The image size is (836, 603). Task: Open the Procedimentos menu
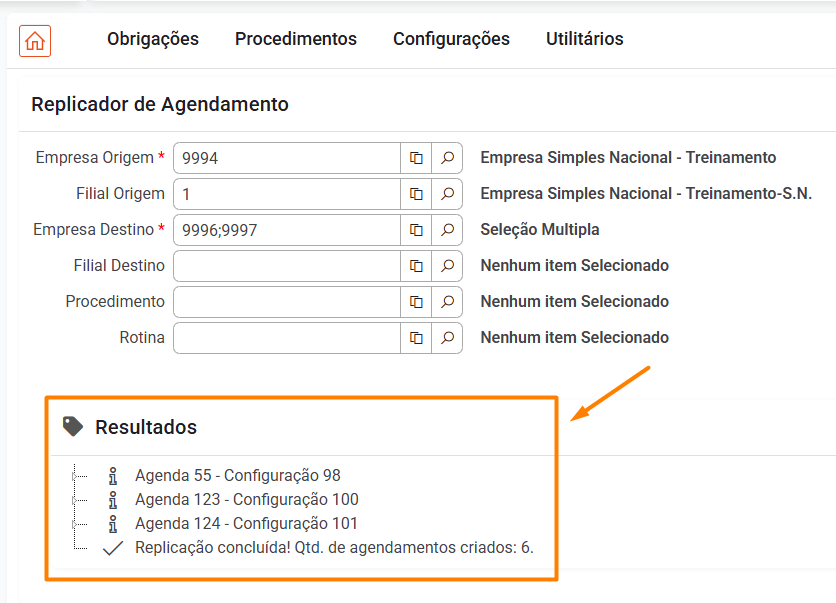[296, 39]
